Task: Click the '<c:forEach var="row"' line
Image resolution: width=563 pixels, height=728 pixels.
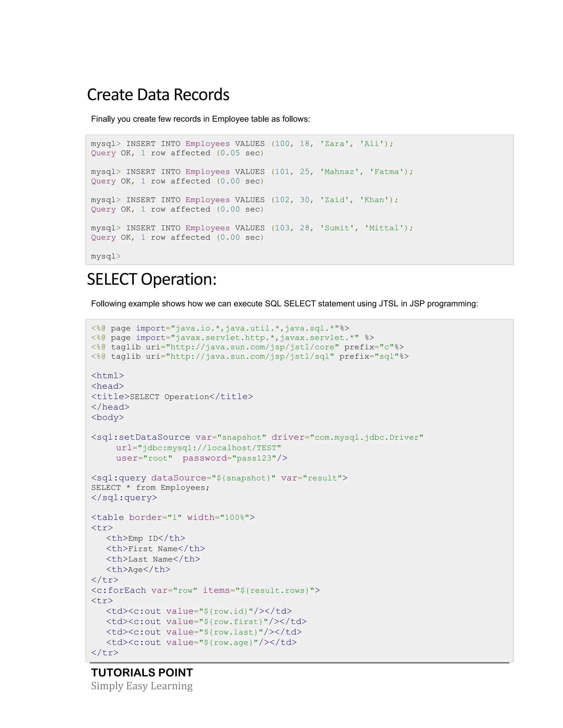Action: 205,590
